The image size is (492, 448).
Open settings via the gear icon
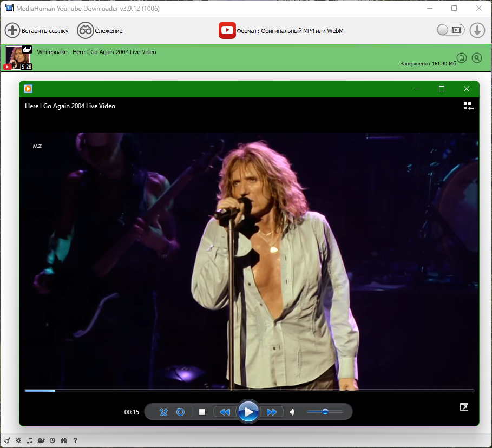point(18,440)
